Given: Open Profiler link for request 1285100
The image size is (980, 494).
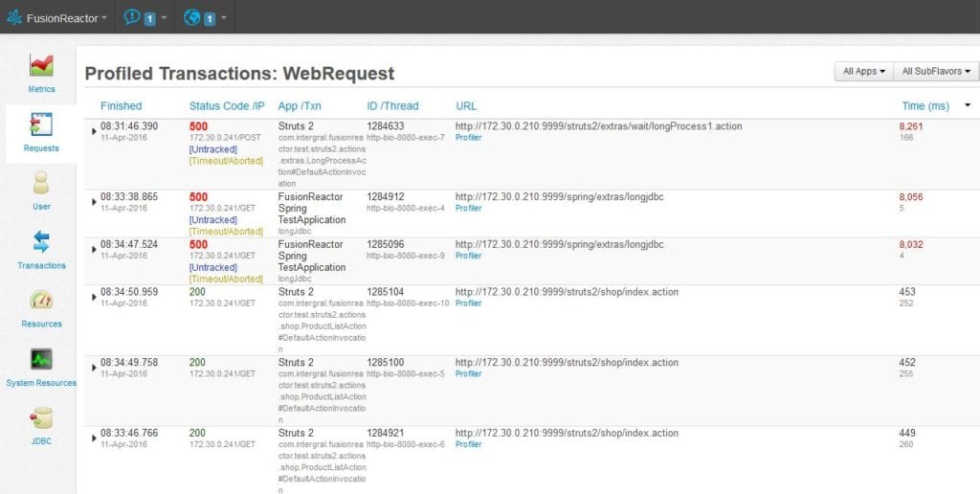Looking at the screenshot, I should [x=468, y=374].
